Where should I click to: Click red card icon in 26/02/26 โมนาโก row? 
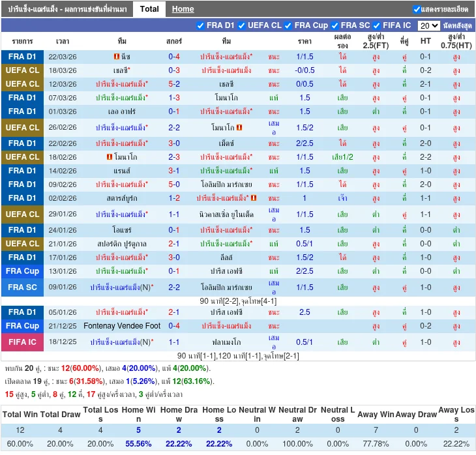pyautogui.click(x=240, y=128)
